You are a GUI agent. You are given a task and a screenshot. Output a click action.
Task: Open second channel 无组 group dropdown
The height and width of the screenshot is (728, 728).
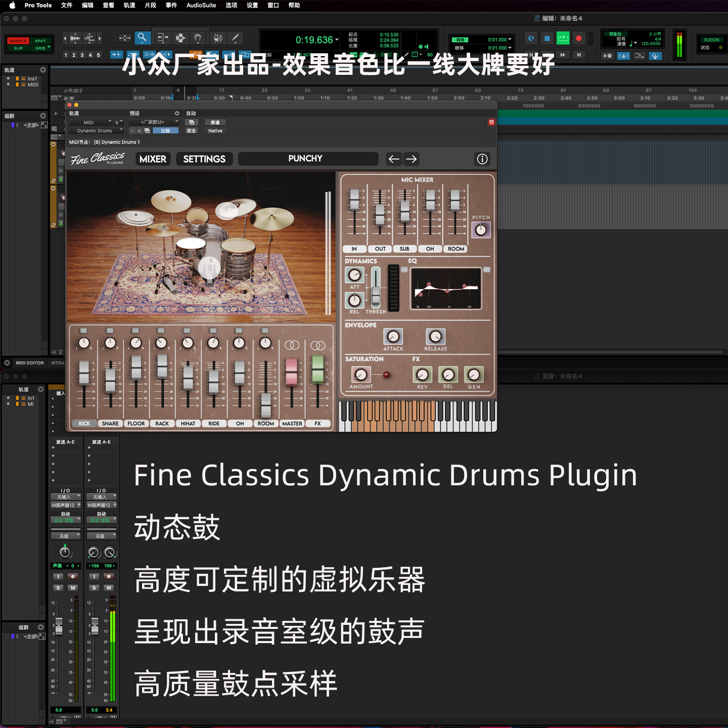102,536
